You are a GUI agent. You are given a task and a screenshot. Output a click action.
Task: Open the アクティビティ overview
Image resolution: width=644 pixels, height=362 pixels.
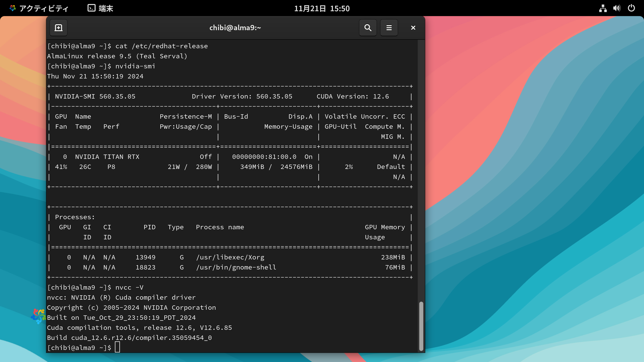pos(44,9)
